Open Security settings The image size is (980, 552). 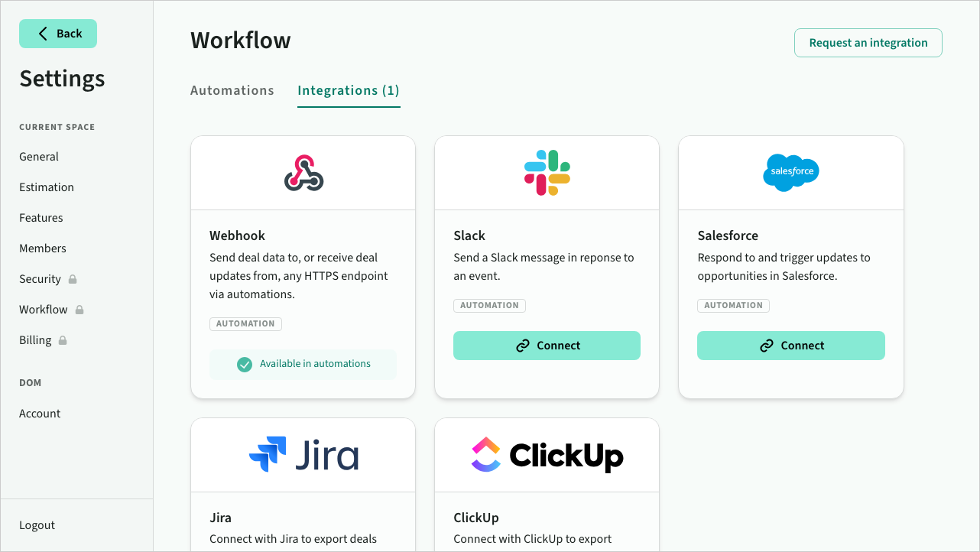[x=40, y=279]
